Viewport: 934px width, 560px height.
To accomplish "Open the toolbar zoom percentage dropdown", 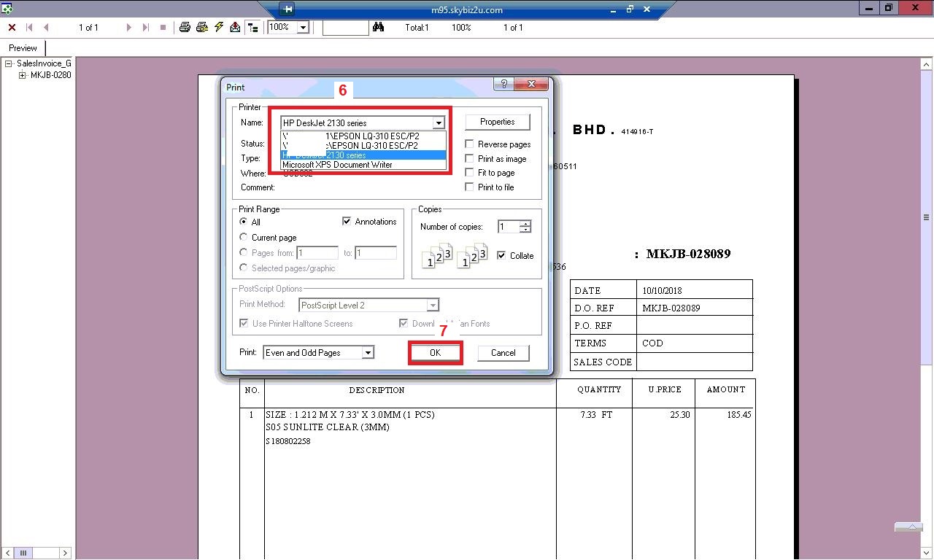I will click(303, 27).
